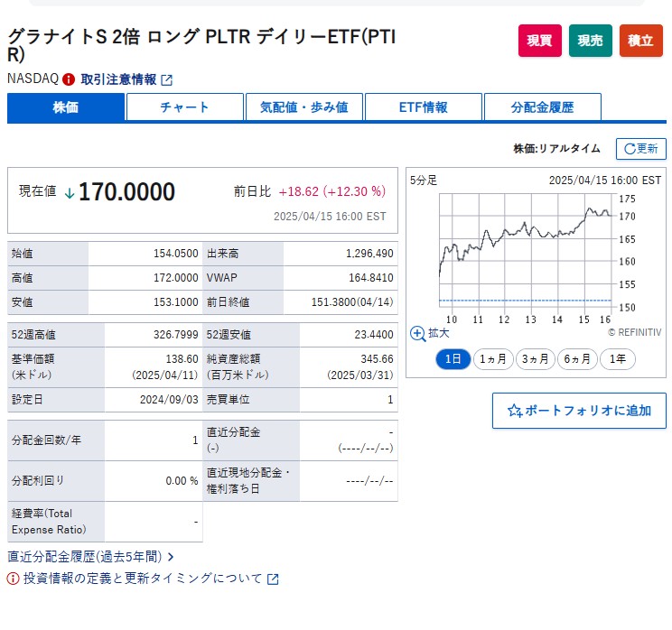Select the 1日 chart range
Screen dimensions: 672x630
click(453, 359)
